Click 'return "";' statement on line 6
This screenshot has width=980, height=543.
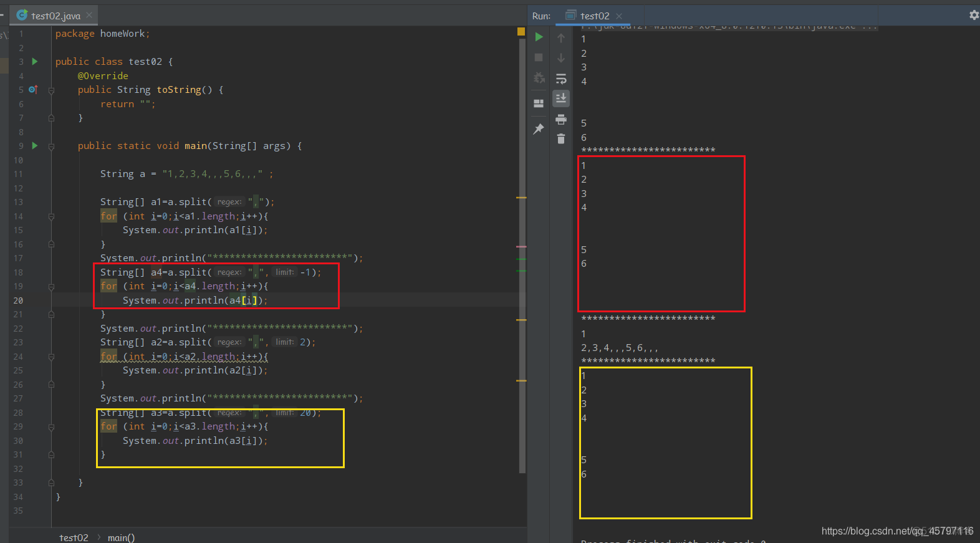[128, 104]
